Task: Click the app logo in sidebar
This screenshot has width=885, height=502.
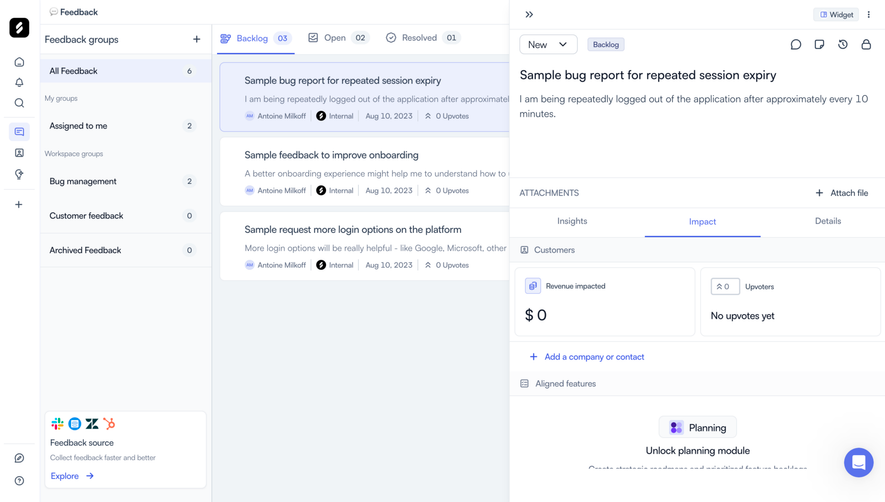Action: click(19, 28)
